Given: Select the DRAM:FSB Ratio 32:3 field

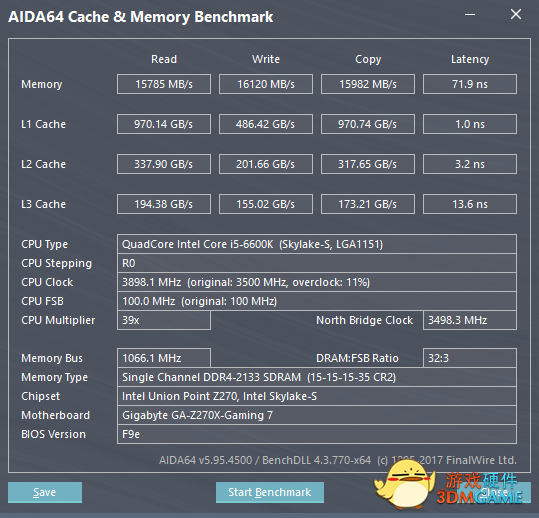Looking at the screenshot, I should (470, 358).
